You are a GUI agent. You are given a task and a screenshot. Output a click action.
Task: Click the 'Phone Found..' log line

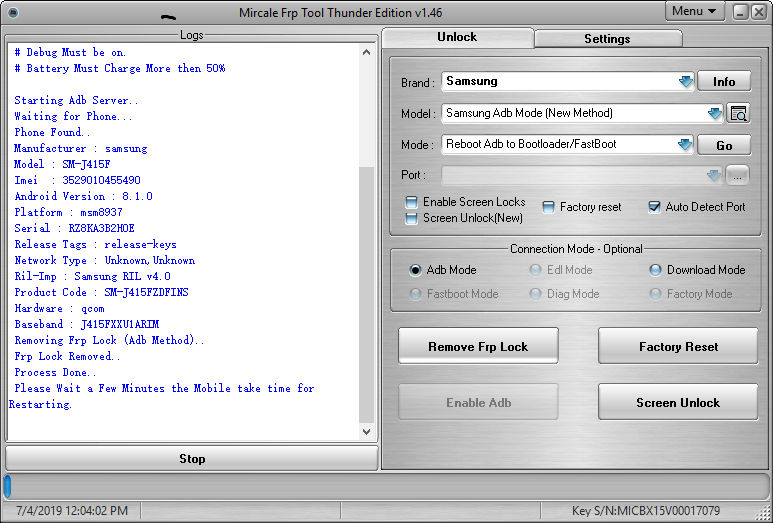[52, 132]
